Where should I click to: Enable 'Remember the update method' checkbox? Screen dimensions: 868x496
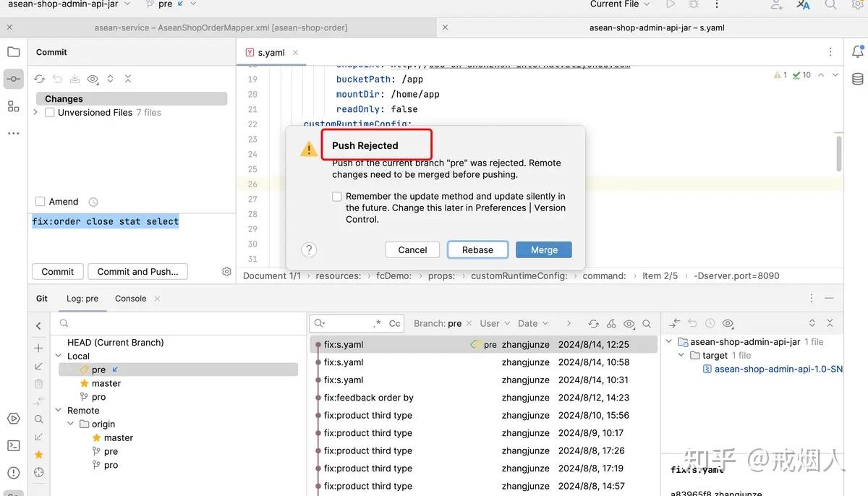click(336, 196)
